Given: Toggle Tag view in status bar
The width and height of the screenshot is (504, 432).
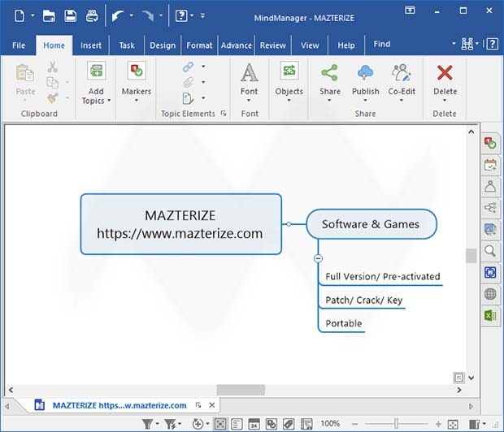Looking at the screenshot, I should 289,424.
